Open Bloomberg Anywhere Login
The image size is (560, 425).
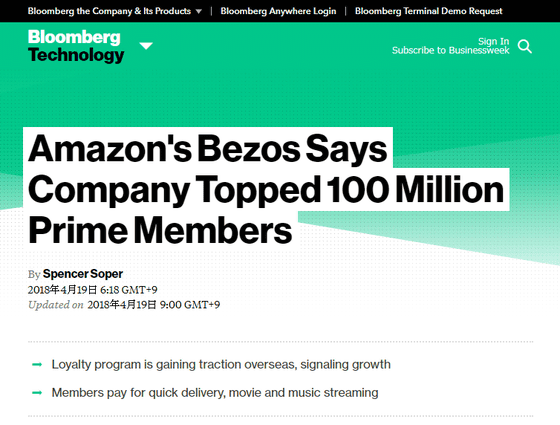pyautogui.click(x=278, y=11)
